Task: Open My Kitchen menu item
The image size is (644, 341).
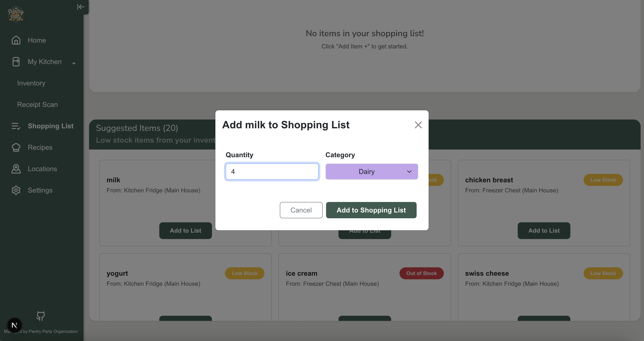Action: click(x=45, y=62)
